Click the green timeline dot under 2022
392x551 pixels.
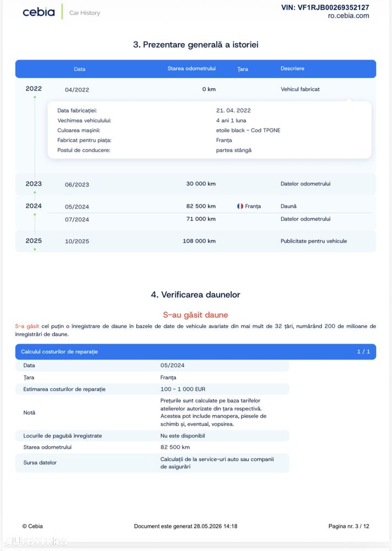35,97
